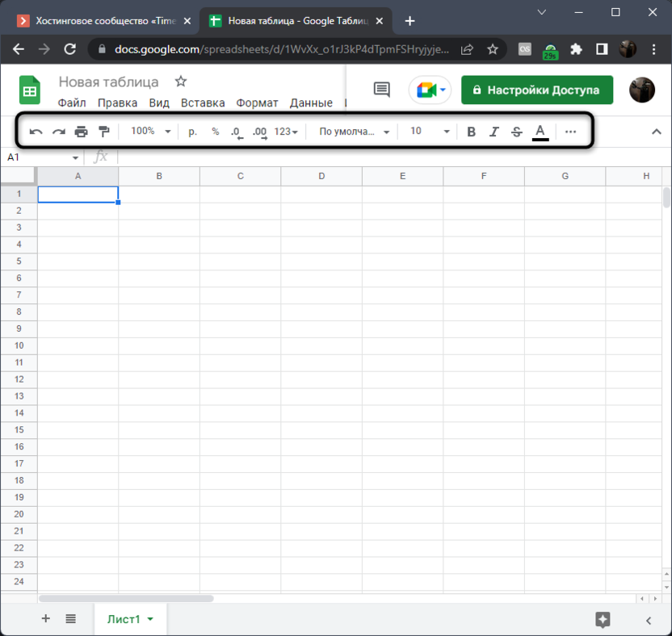Star the document Новая таблица
The height and width of the screenshot is (636, 672).
pos(181,82)
